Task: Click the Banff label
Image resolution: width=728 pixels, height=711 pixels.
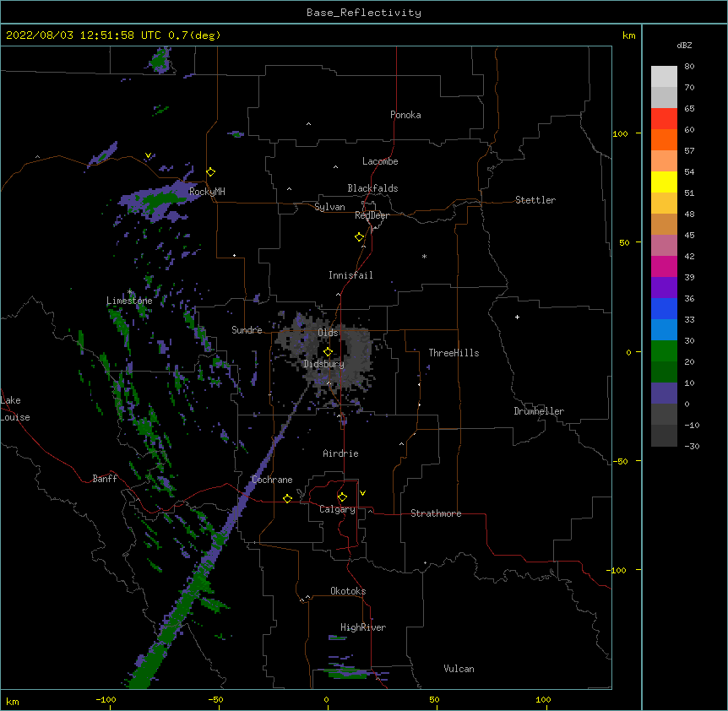Action: (x=105, y=479)
